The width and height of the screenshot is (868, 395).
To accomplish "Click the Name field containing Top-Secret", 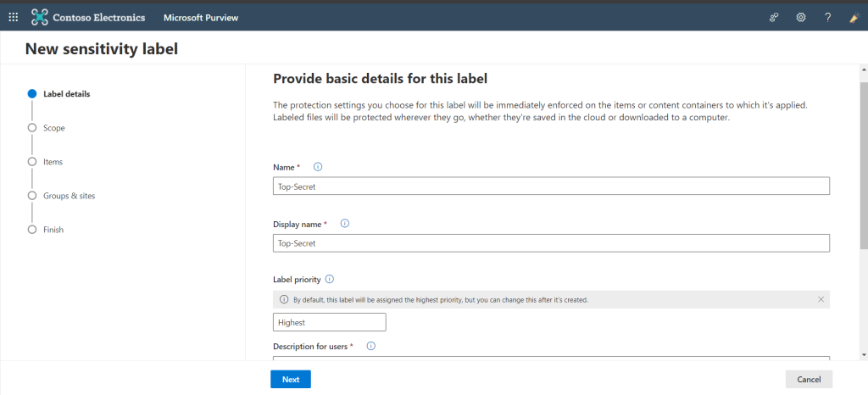I will [x=551, y=186].
